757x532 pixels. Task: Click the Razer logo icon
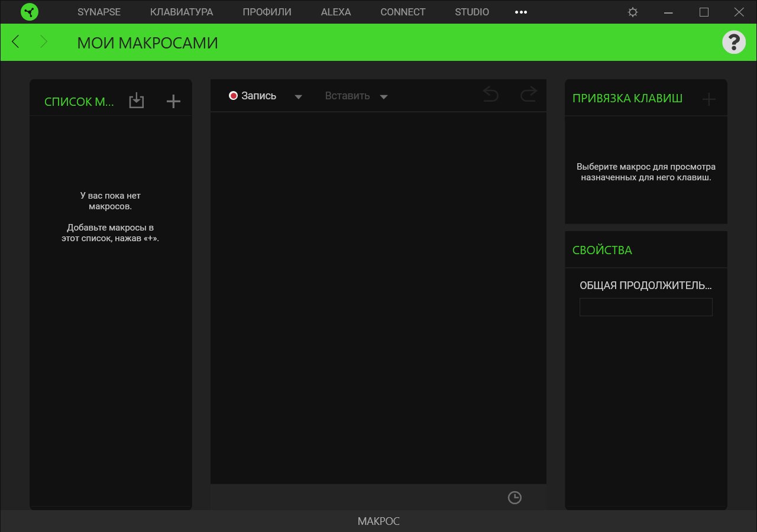point(30,12)
